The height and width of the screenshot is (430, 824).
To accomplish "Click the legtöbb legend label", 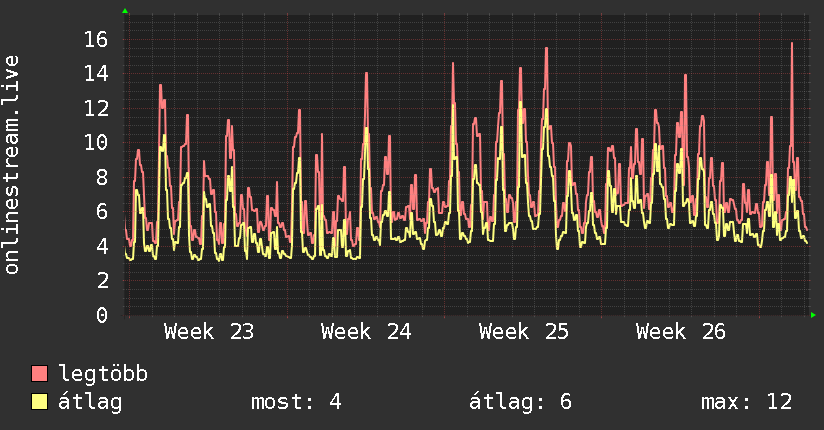I will 103,374.
